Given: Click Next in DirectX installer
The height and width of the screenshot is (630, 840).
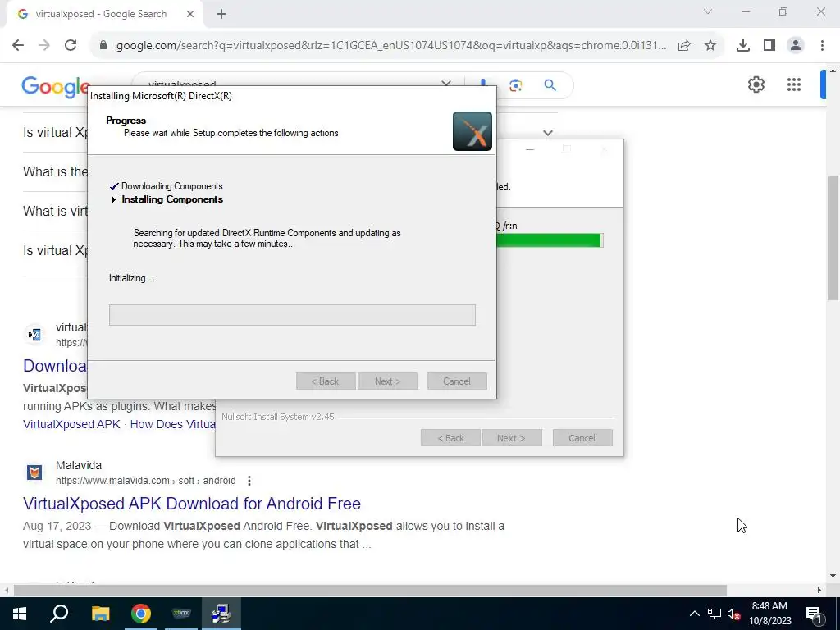Looking at the screenshot, I should (387, 381).
